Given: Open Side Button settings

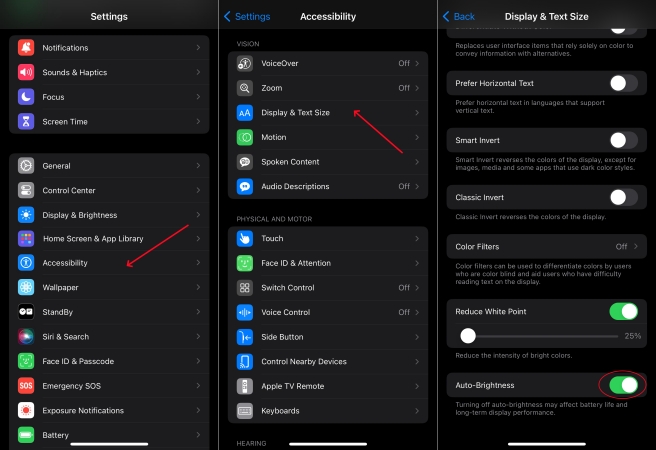Looking at the screenshot, I should pyautogui.click(x=328, y=337).
